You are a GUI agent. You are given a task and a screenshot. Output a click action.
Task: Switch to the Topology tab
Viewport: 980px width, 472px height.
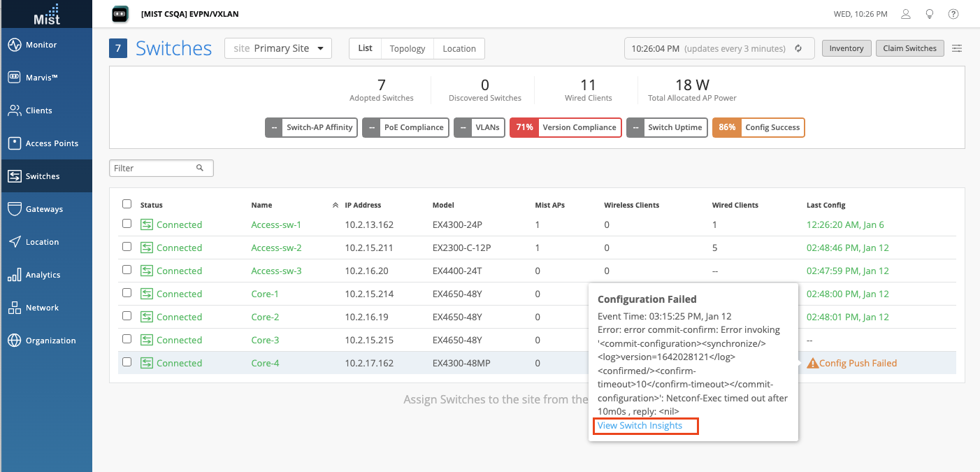408,48
